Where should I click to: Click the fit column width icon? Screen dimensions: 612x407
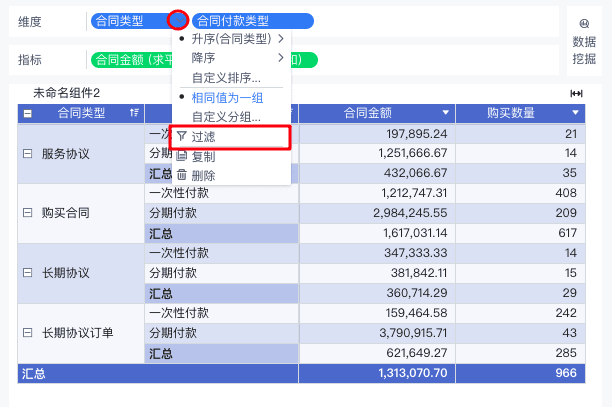point(576,93)
